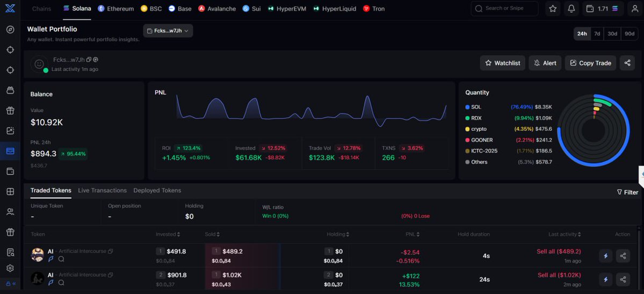The height and width of the screenshot is (294, 644).
Task: Focus the Search or Snipe field
Action: pyautogui.click(x=504, y=9)
